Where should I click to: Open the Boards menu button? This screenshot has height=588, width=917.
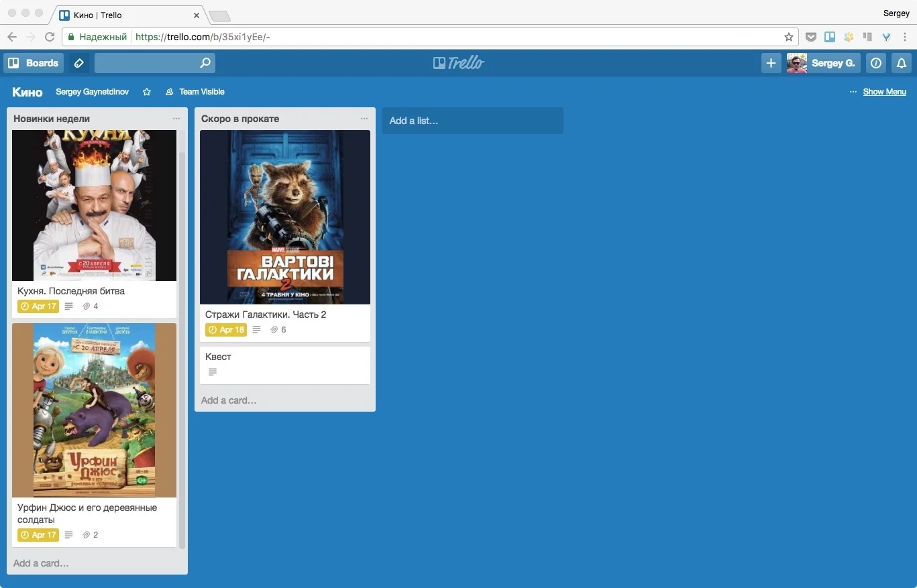[34, 63]
